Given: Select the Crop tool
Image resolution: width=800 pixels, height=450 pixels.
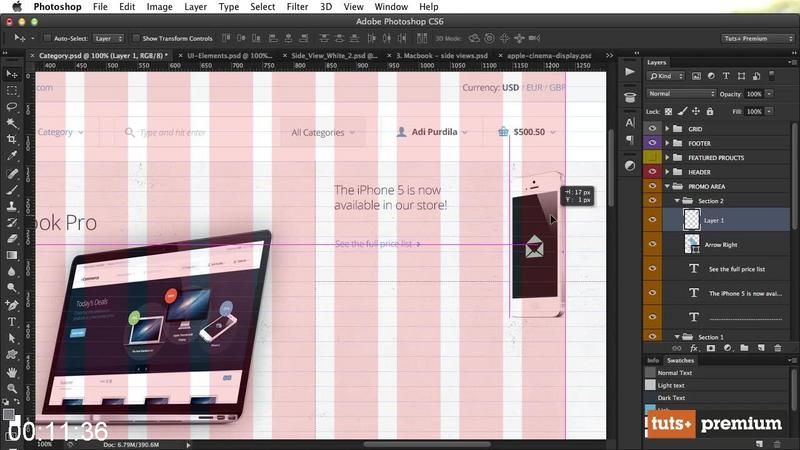Looking at the screenshot, I should tap(11, 139).
